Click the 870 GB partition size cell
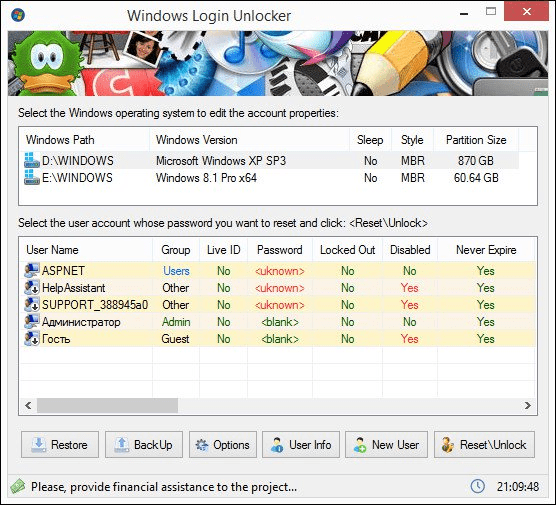Image resolution: width=556 pixels, height=505 pixels. [x=476, y=161]
